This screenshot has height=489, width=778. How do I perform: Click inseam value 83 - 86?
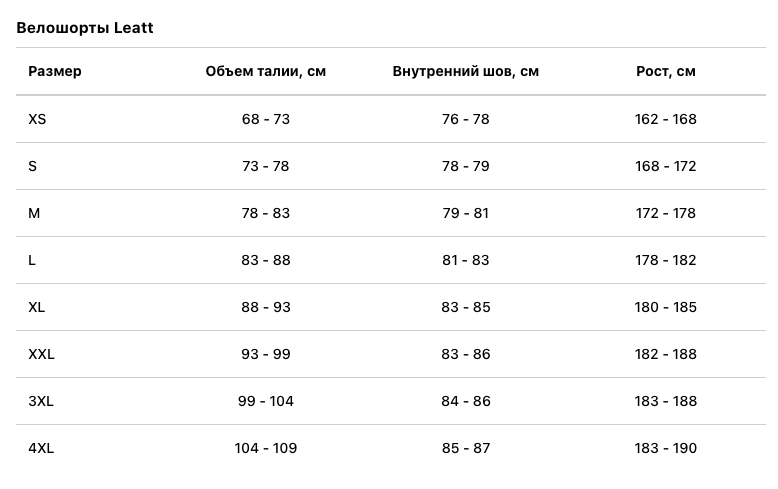(466, 354)
